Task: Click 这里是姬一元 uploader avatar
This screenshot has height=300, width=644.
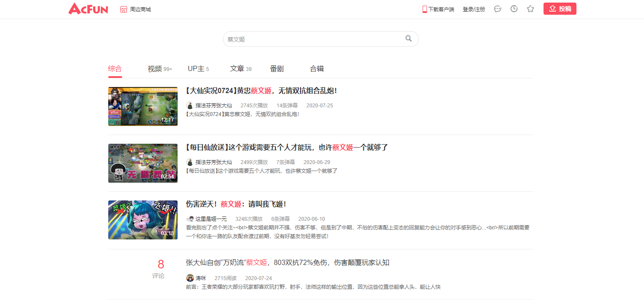Action: pyautogui.click(x=190, y=219)
